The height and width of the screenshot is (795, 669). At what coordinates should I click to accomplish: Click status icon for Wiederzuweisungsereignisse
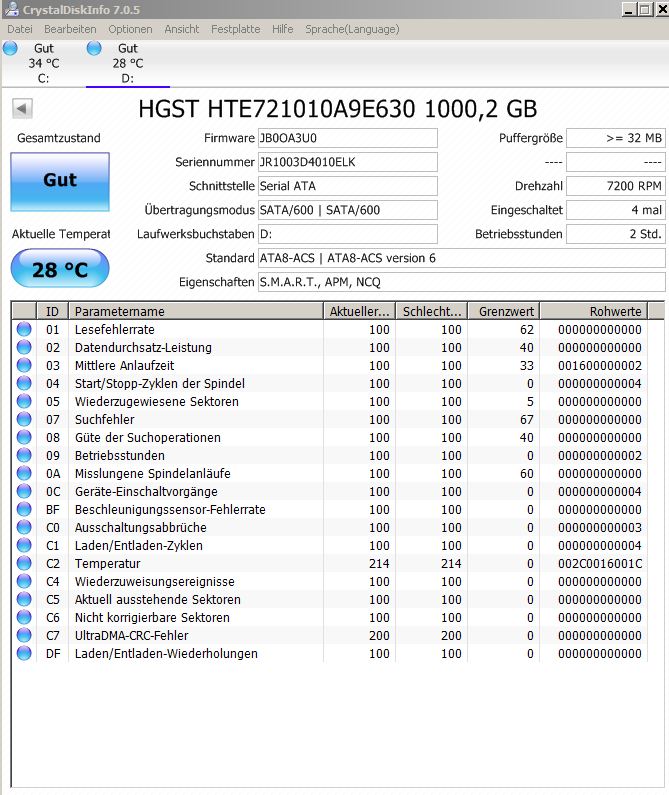pos(24,581)
